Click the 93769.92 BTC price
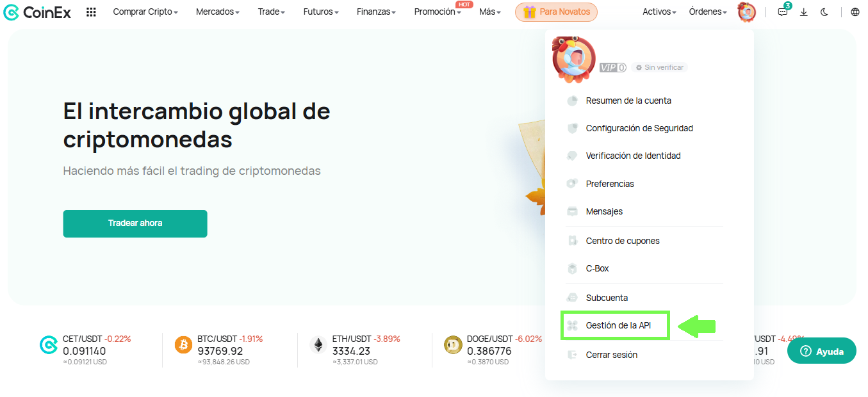The image size is (868, 397). coord(220,351)
